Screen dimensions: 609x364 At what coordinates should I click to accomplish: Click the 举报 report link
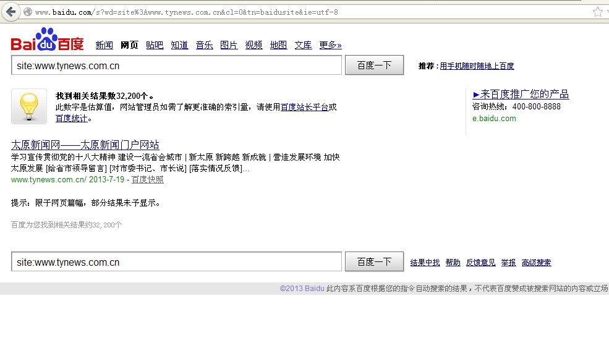click(x=508, y=263)
